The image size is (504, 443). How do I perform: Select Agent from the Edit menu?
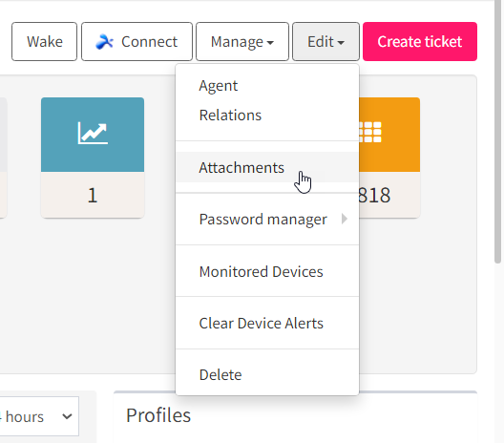[x=219, y=86]
